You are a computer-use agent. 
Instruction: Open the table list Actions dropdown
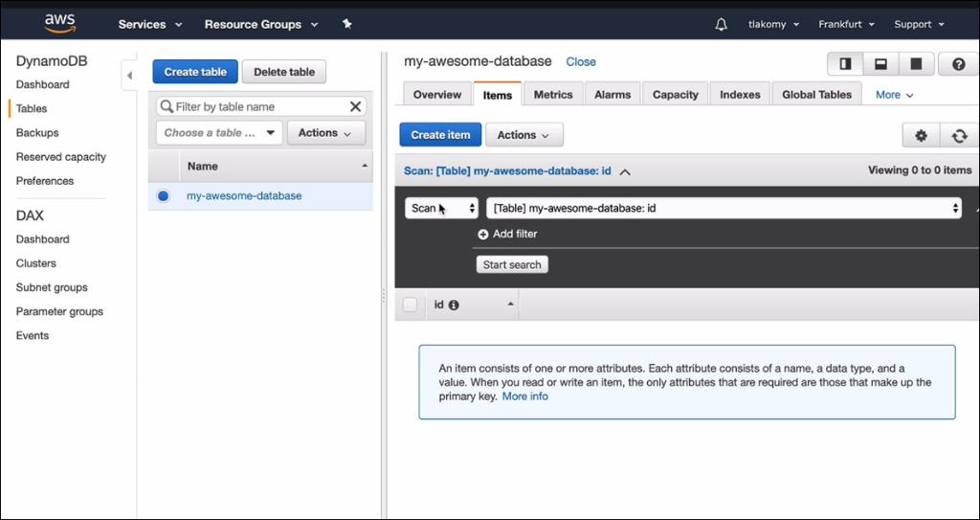tap(326, 133)
